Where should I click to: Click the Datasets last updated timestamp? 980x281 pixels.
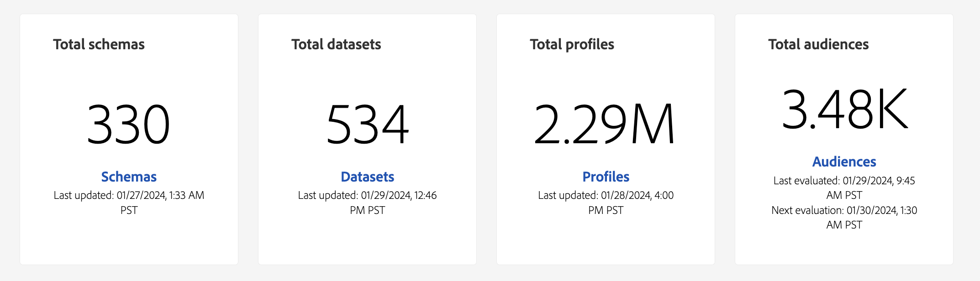(367, 203)
